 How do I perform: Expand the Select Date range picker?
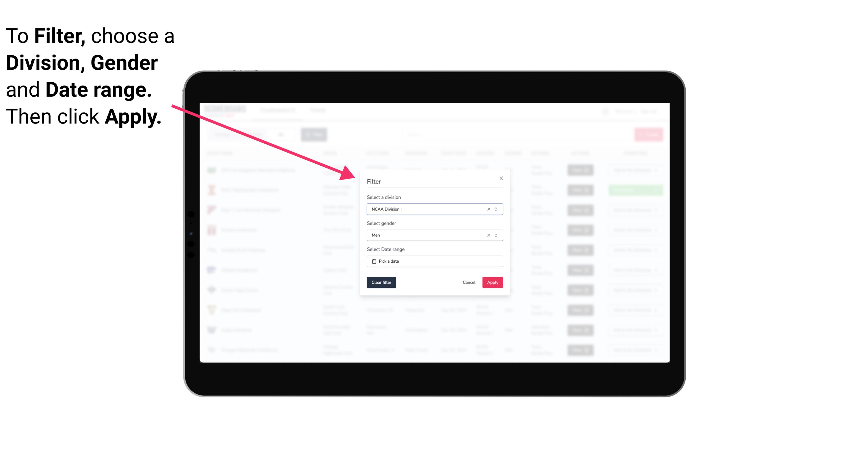[x=434, y=261]
